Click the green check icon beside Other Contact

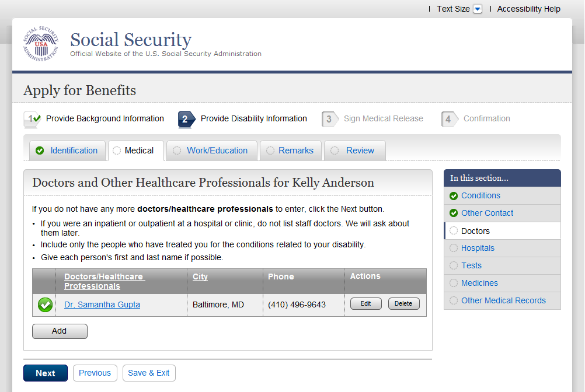tap(454, 213)
